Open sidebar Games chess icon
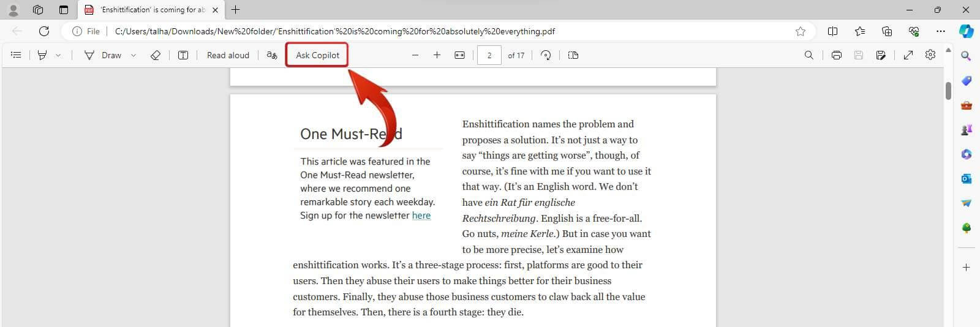This screenshot has width=980, height=327. click(x=966, y=130)
